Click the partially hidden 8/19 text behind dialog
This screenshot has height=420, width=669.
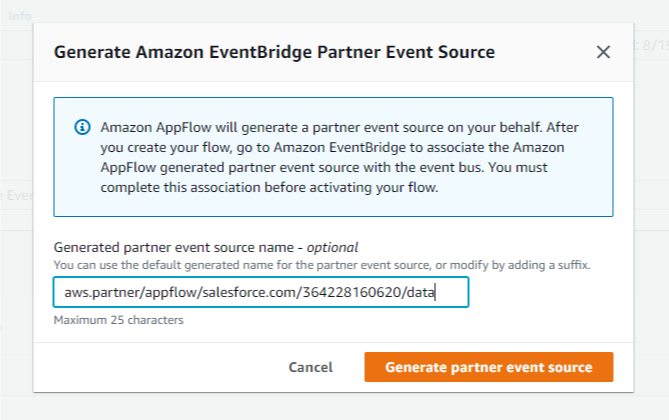pos(653,46)
